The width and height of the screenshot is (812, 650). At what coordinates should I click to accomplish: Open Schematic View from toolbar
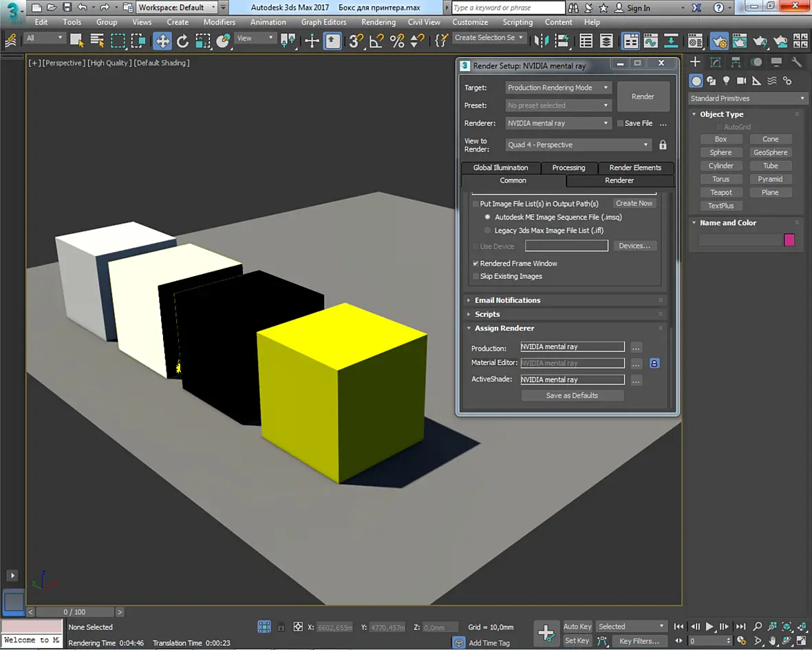(x=671, y=41)
